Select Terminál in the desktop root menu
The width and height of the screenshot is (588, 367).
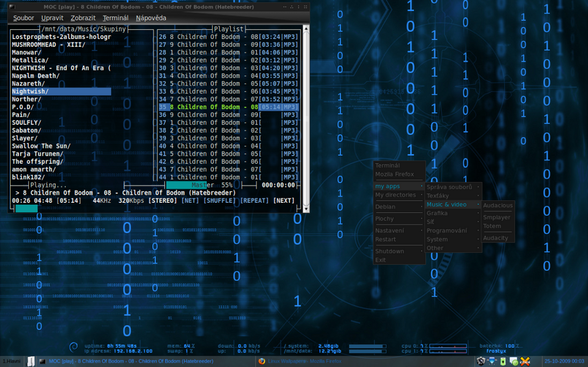(x=399, y=165)
